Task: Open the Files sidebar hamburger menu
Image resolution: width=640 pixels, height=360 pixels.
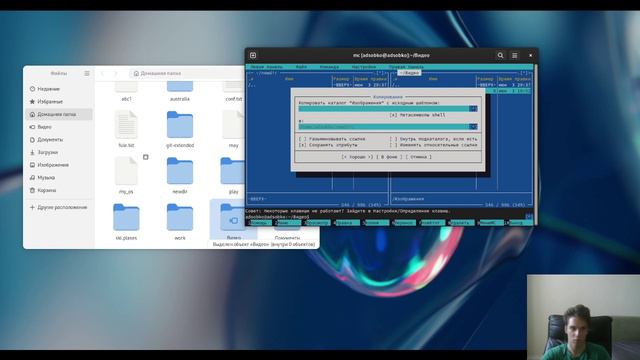Action: click(87, 73)
